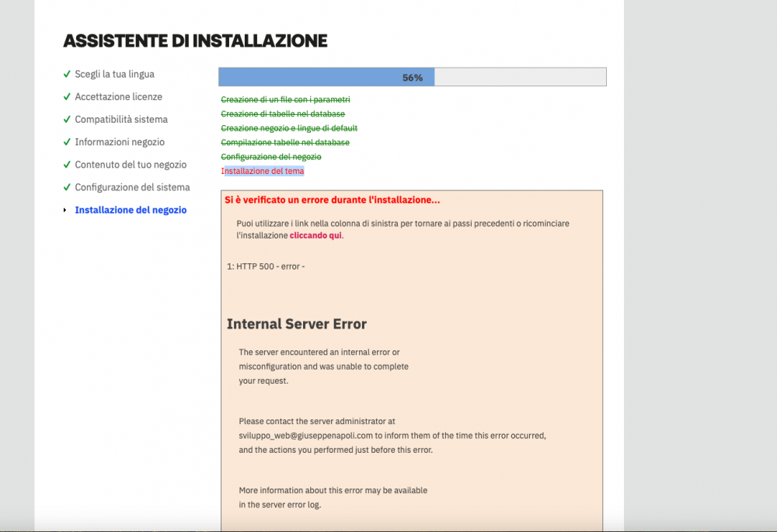Screen dimensions: 777x532
Task: Open the "Creazione di tabelle nel database" link
Action: (283, 113)
